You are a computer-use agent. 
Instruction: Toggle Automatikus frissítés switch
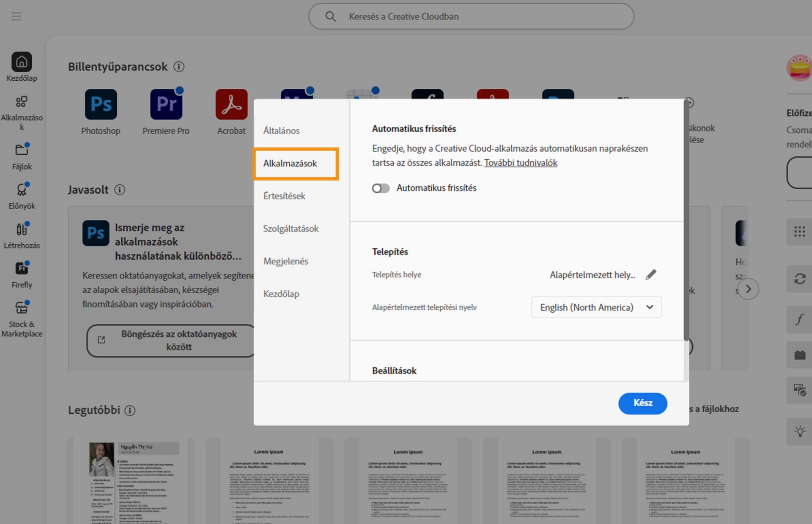381,188
